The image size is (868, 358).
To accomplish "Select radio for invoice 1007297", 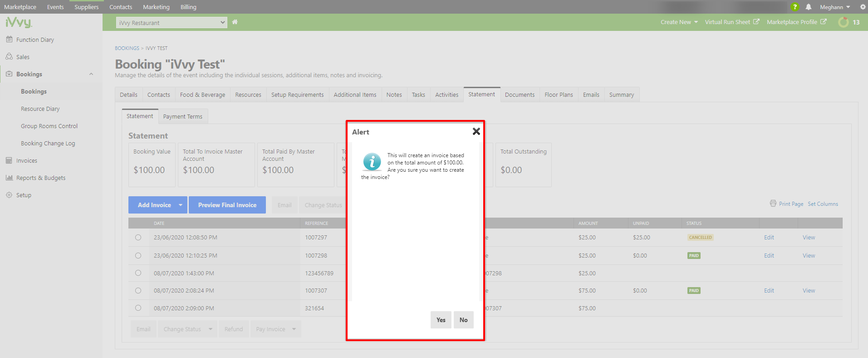I will tap(138, 238).
